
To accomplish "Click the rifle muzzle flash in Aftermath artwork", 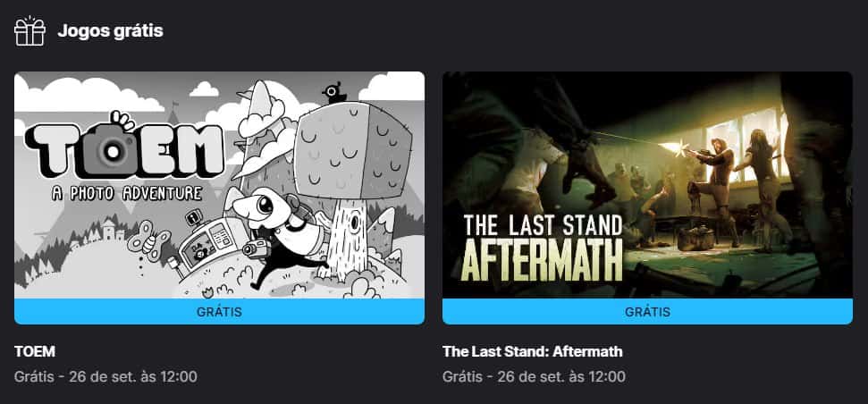I will tap(675, 147).
